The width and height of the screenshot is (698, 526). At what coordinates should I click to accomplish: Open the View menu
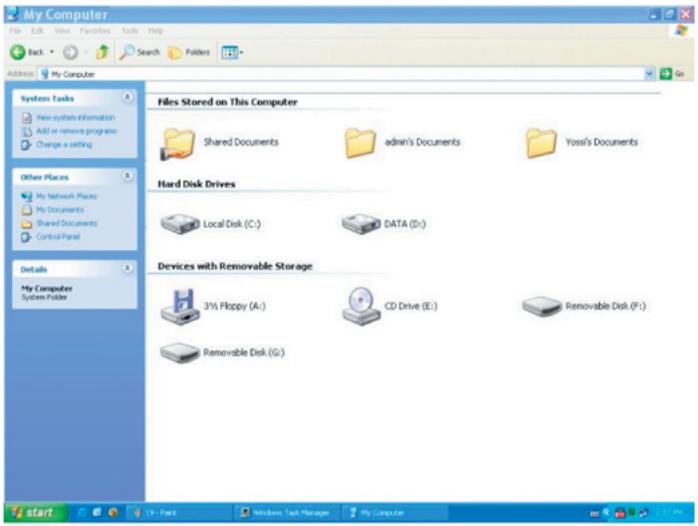(x=62, y=31)
